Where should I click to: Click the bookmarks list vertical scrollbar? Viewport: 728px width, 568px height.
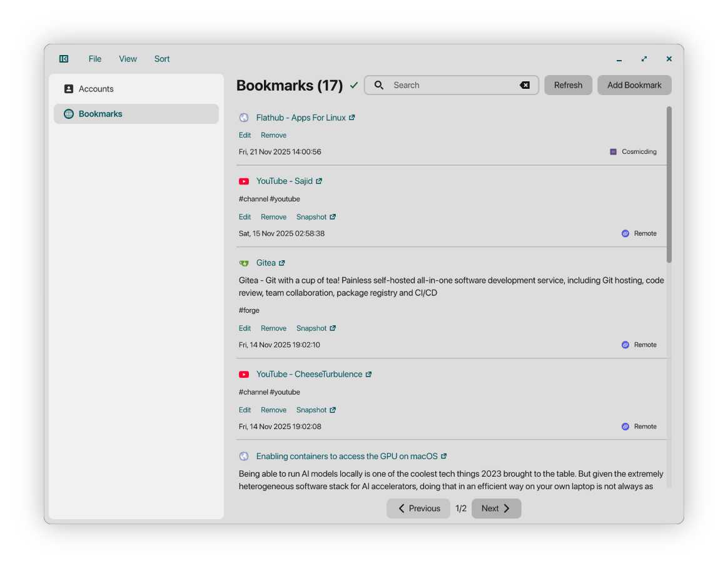[669, 185]
